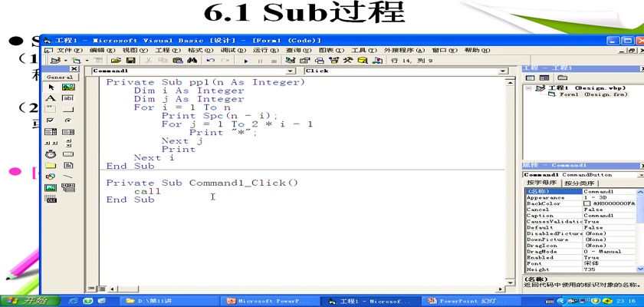Image resolution: width=644 pixels, height=307 pixels.
Task: Open the 工程 menu
Action: click(168, 50)
